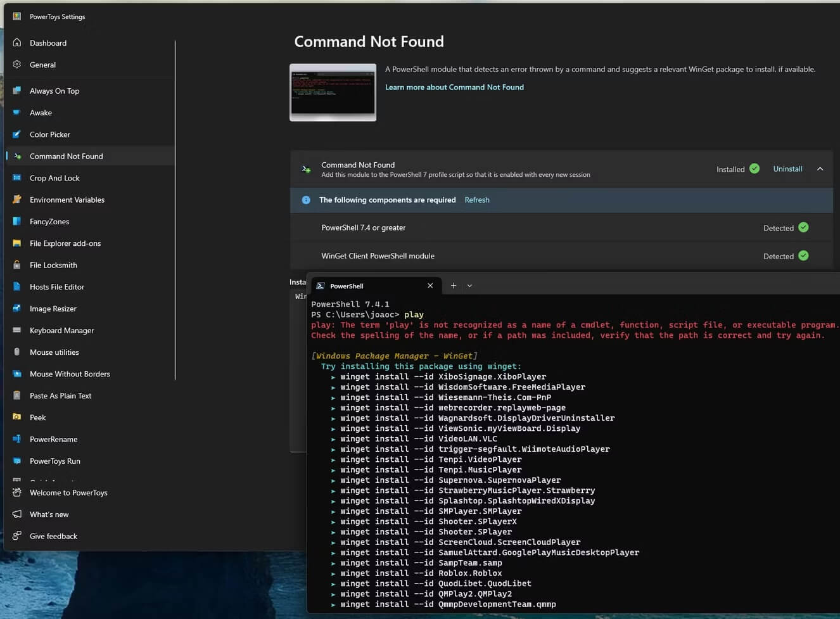840x619 pixels.
Task: Open Learn more about Command Not Found
Action: 454,87
